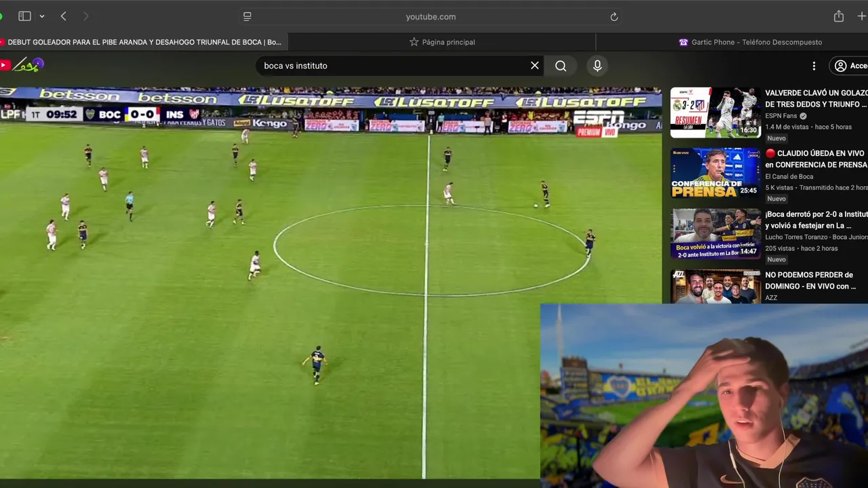868x488 pixels.
Task: Click the YouTube logo
Action: 22,65
